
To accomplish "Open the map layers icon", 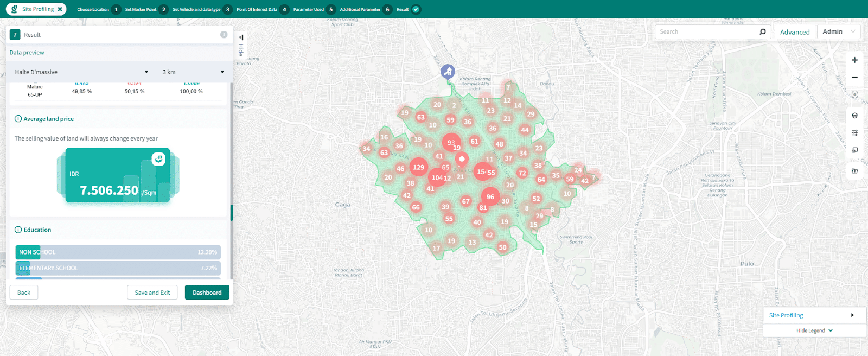I will pos(854,116).
